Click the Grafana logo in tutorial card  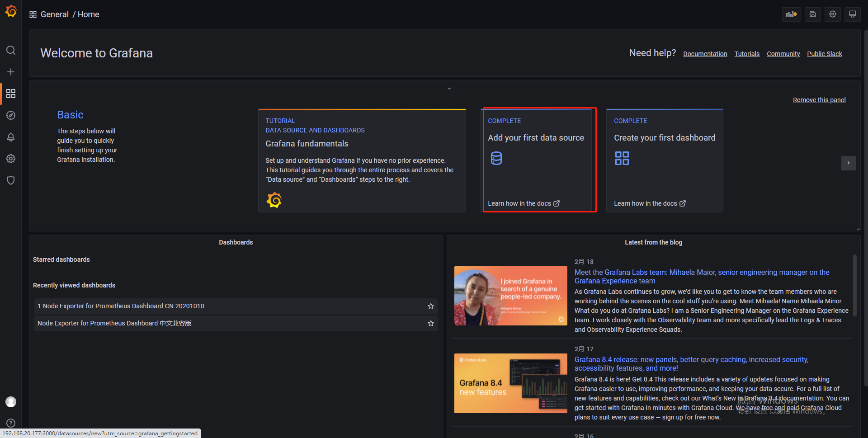[x=274, y=200]
